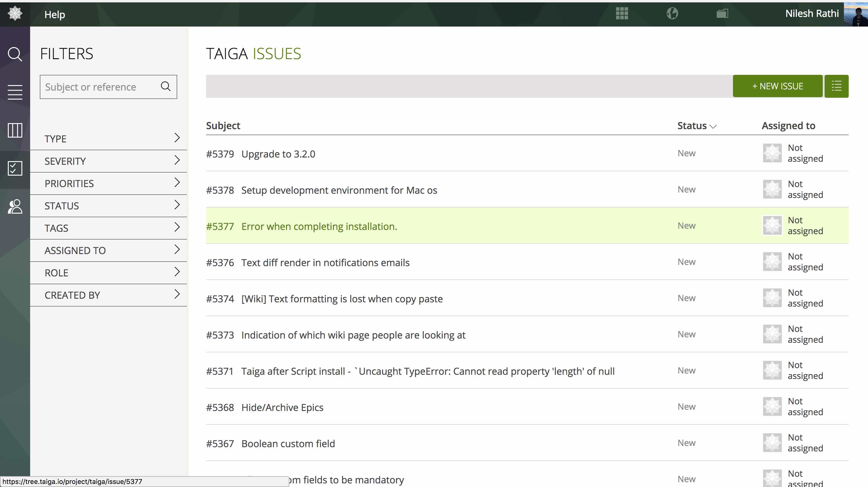868x487 pixels.
Task: Open the backlog list icon
Action: [x=15, y=92]
